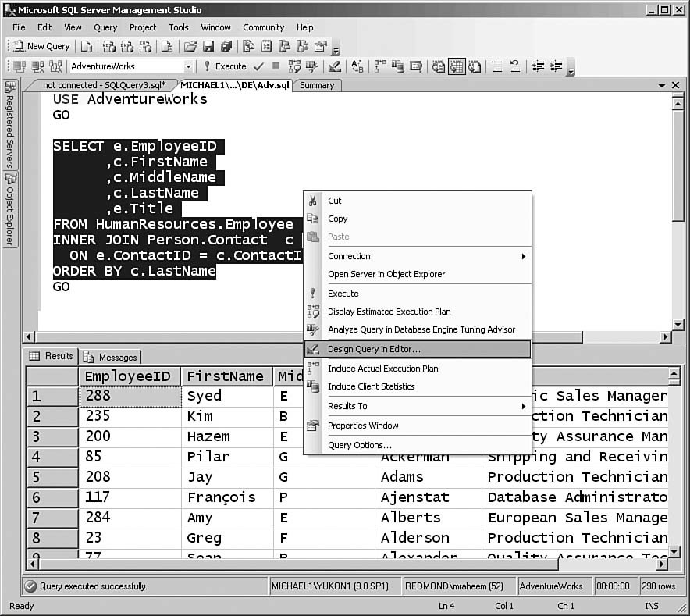The height and width of the screenshot is (616, 690).
Task: Toggle SQLCMD Mode in toolbar
Action: click(416, 66)
